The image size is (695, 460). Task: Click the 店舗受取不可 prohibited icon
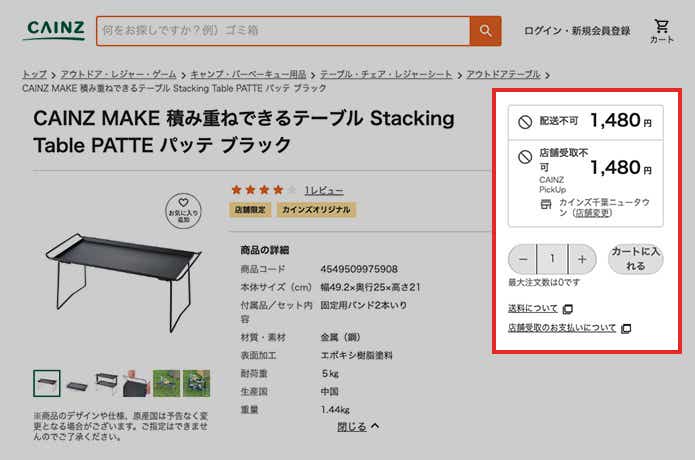pyautogui.click(x=525, y=156)
